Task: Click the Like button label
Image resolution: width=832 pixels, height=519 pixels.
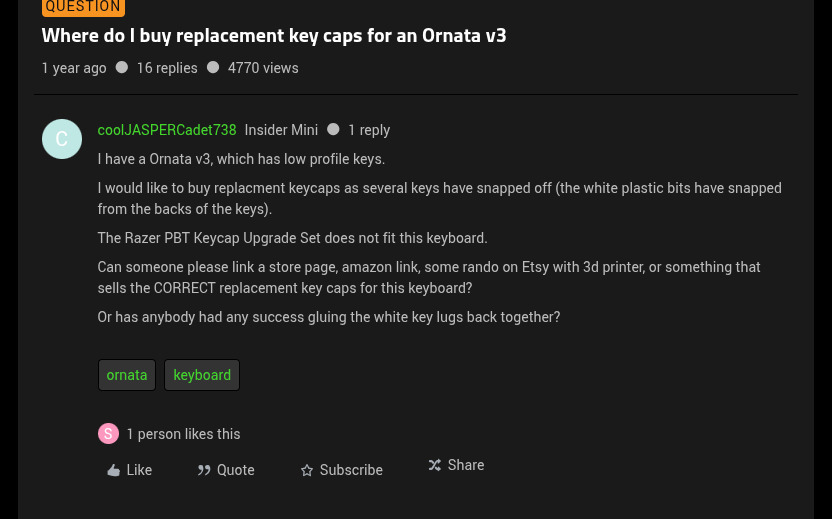Action: point(139,470)
